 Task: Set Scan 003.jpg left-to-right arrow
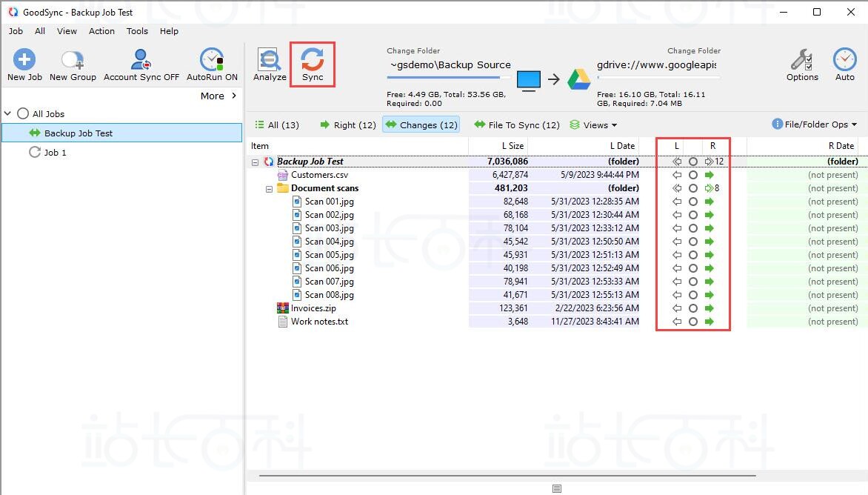[709, 228]
